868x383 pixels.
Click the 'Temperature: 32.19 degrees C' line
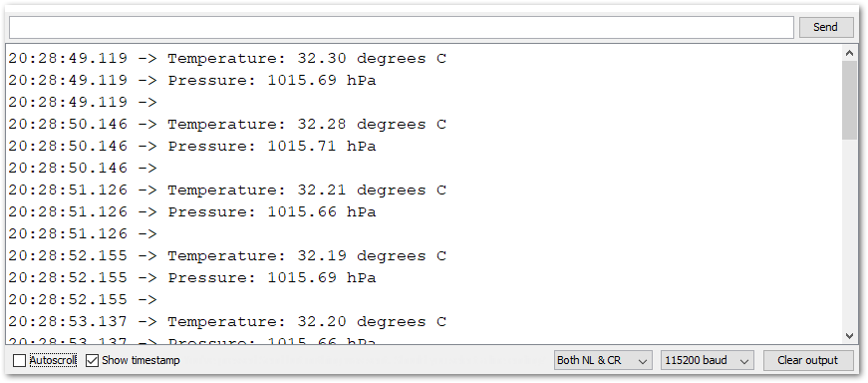(x=227, y=256)
